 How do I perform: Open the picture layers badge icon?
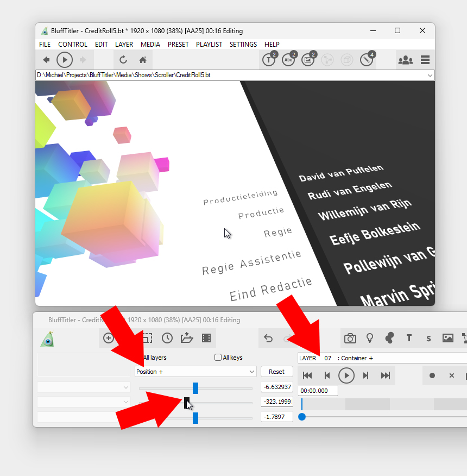[308, 59]
